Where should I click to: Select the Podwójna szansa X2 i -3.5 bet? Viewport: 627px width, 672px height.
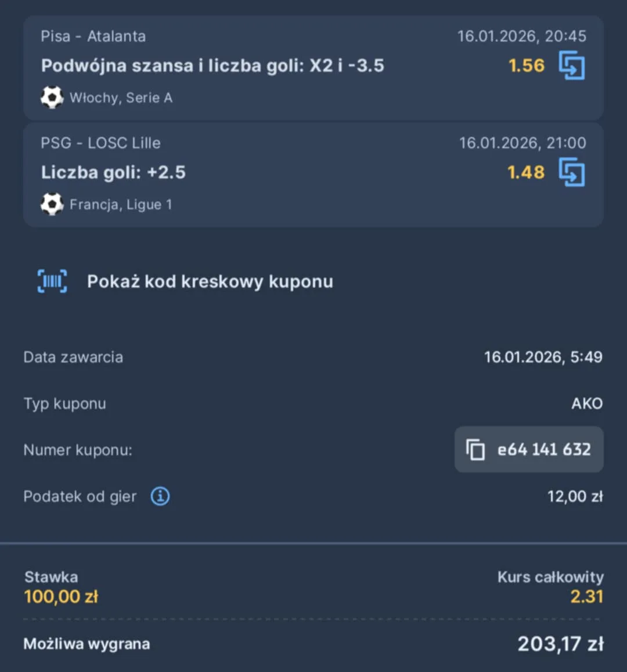pos(212,66)
